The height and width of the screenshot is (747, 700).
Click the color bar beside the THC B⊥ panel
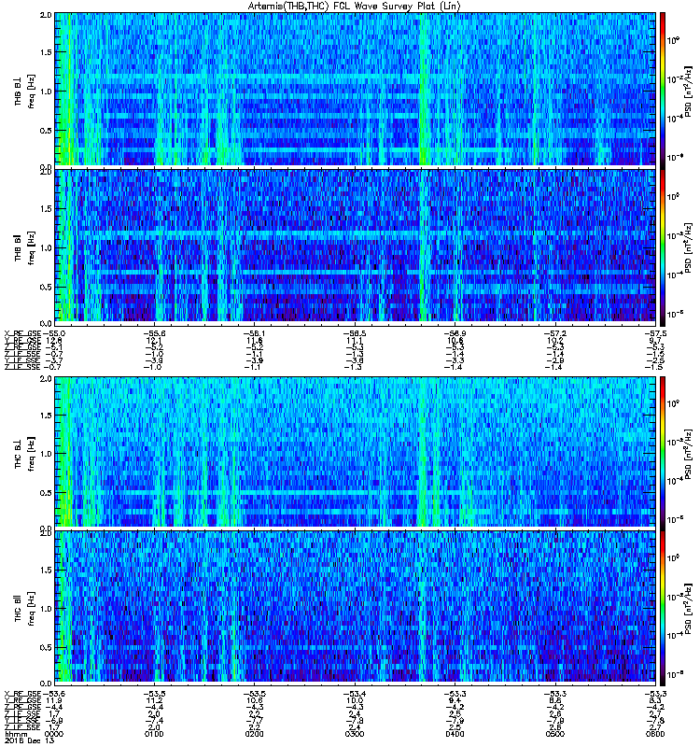click(662, 452)
